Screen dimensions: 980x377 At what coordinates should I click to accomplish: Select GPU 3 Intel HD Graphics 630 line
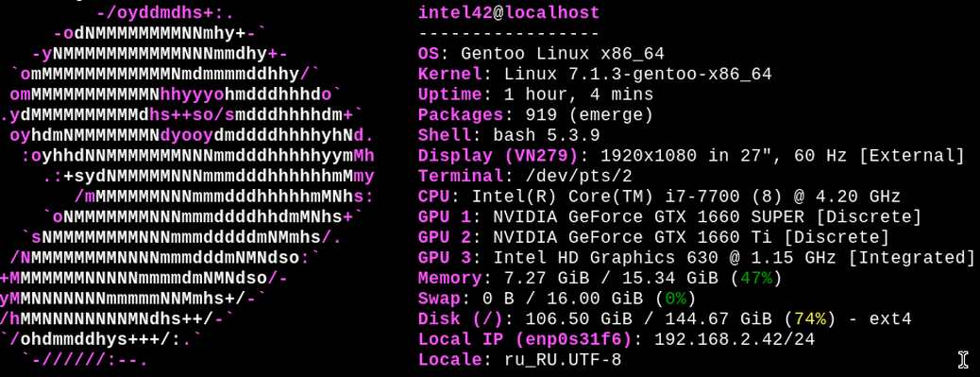[x=697, y=258]
